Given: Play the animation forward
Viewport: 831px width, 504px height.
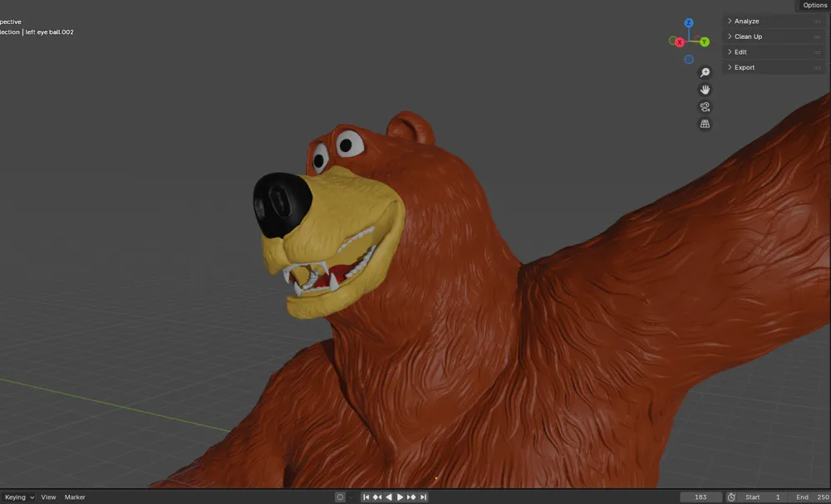Looking at the screenshot, I should click(x=401, y=497).
